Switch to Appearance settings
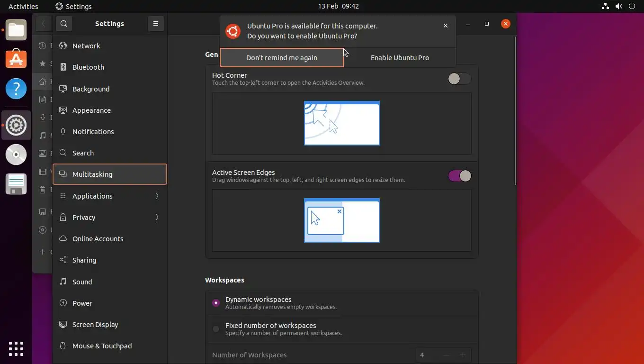The width and height of the screenshot is (644, 364). (x=110, y=110)
